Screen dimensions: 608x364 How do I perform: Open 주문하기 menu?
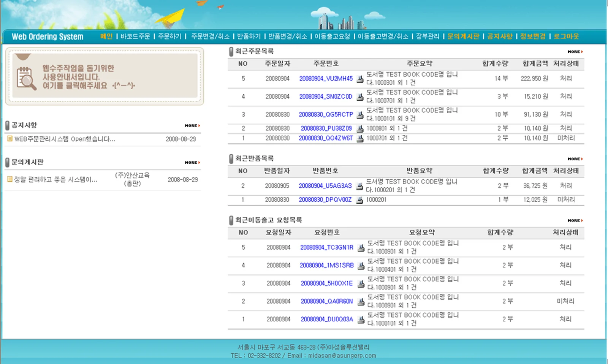[x=169, y=36]
